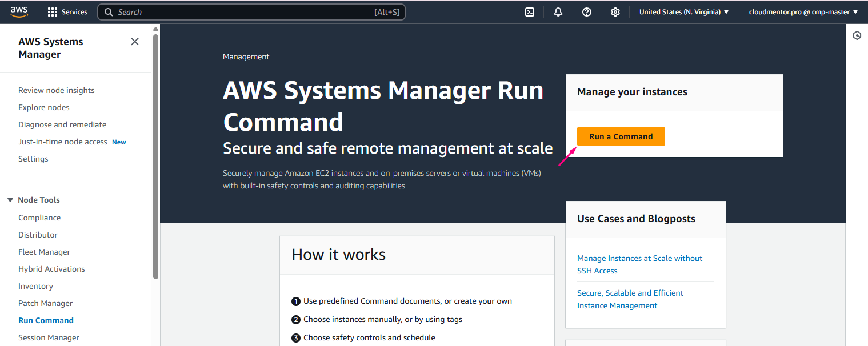This screenshot has height=346, width=868.
Task: Open the right-side hexagon panel icon
Action: click(857, 35)
